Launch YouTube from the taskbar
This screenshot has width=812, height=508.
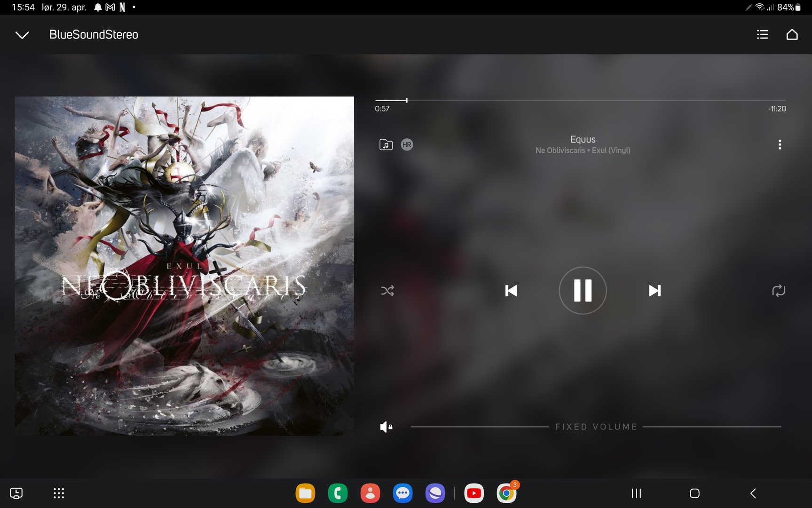coord(474,493)
